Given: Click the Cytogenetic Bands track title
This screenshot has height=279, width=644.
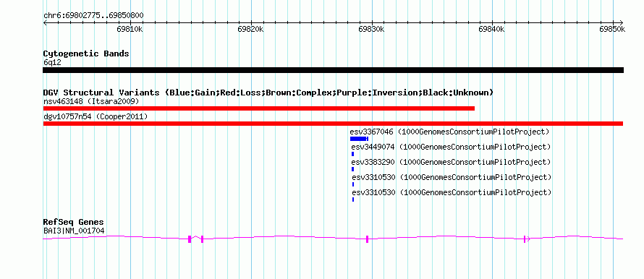Looking at the screenshot, I should pos(86,53).
